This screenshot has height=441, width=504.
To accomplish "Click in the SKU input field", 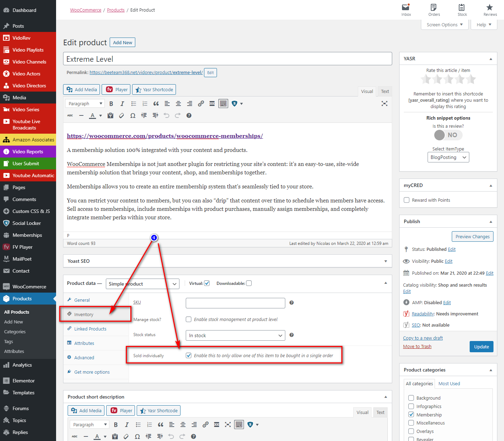I will (x=235, y=303).
